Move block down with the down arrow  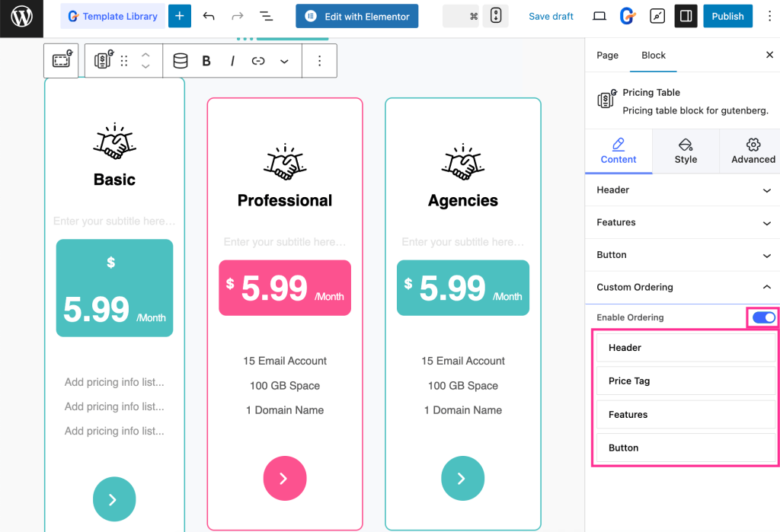[x=145, y=67]
